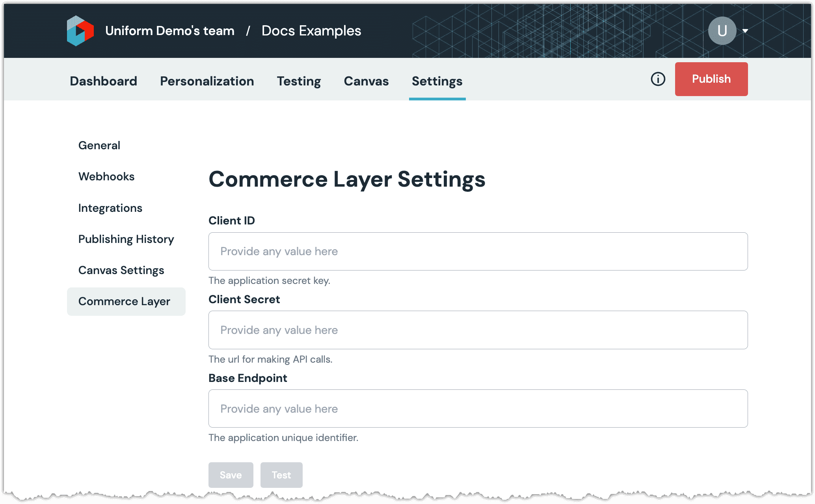Screen dimensions: 815x504
Task: Open Publishing History in sidebar
Action: (x=126, y=239)
